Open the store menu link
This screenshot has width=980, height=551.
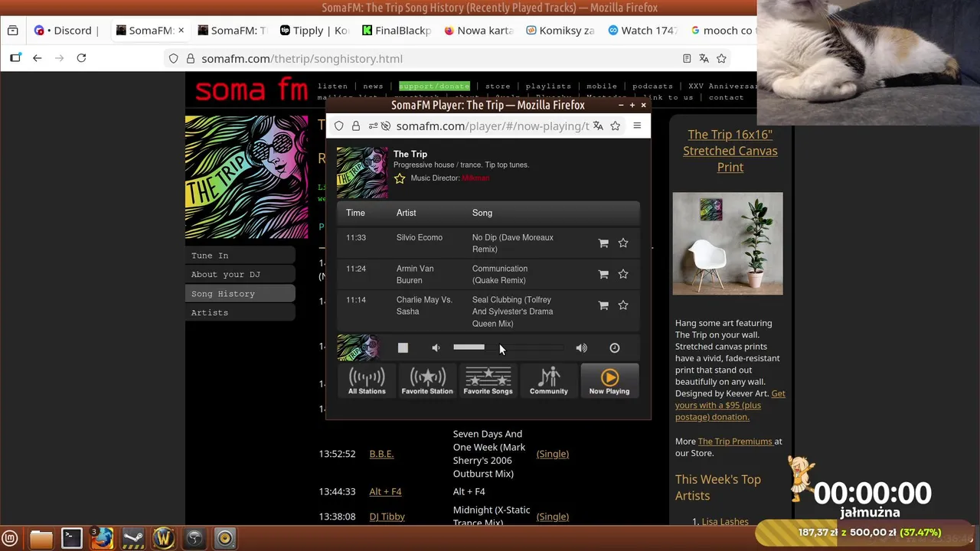(498, 86)
